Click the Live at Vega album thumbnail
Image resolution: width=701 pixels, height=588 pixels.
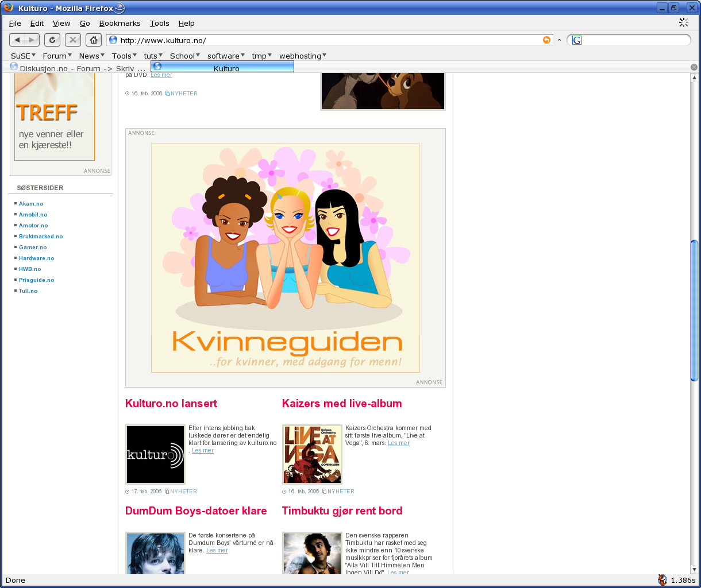(x=312, y=454)
